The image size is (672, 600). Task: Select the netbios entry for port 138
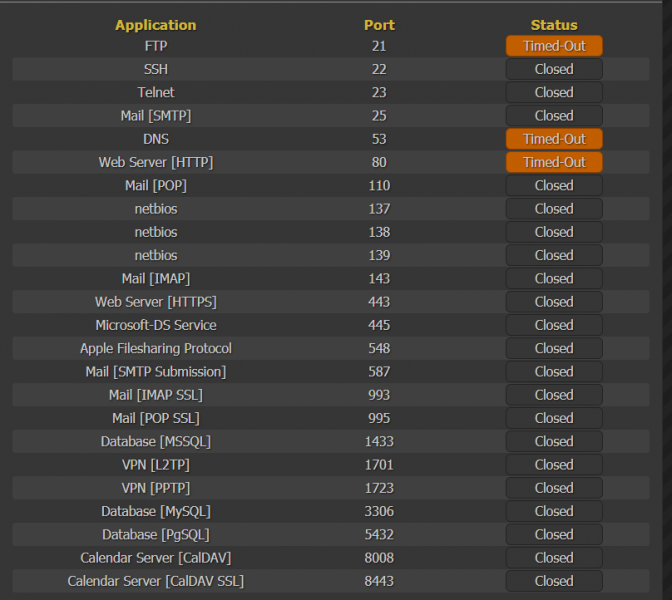pos(155,232)
